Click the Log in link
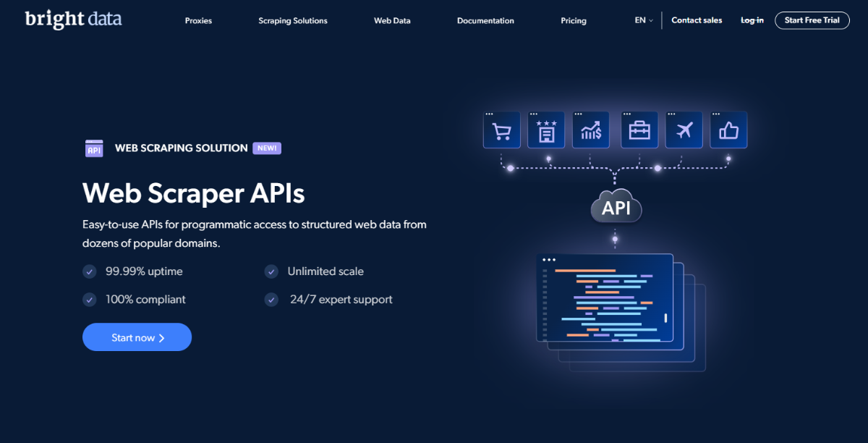The height and width of the screenshot is (443, 868). point(752,20)
